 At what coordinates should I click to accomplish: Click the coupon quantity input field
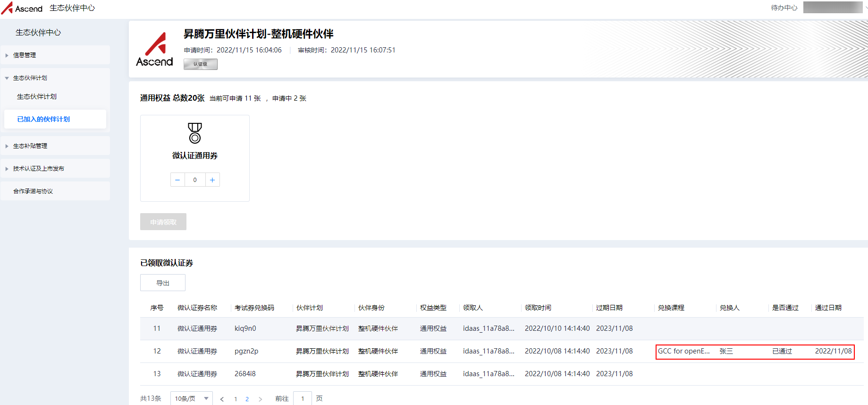(x=195, y=180)
